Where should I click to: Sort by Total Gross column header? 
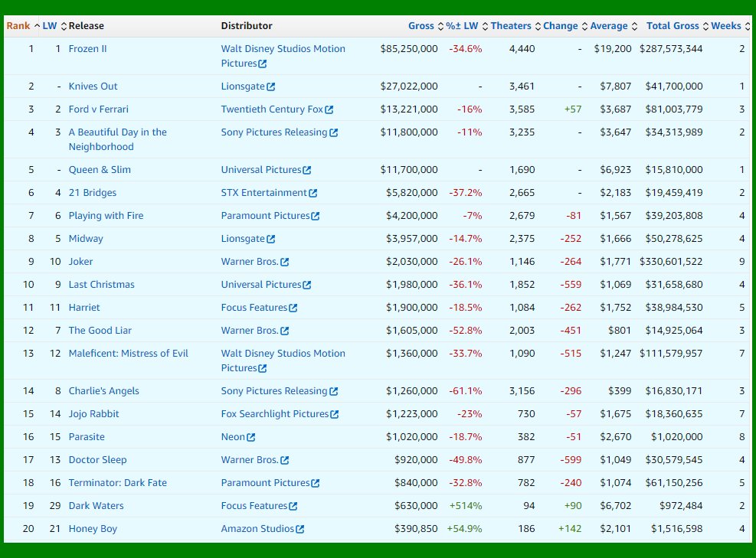(672, 26)
